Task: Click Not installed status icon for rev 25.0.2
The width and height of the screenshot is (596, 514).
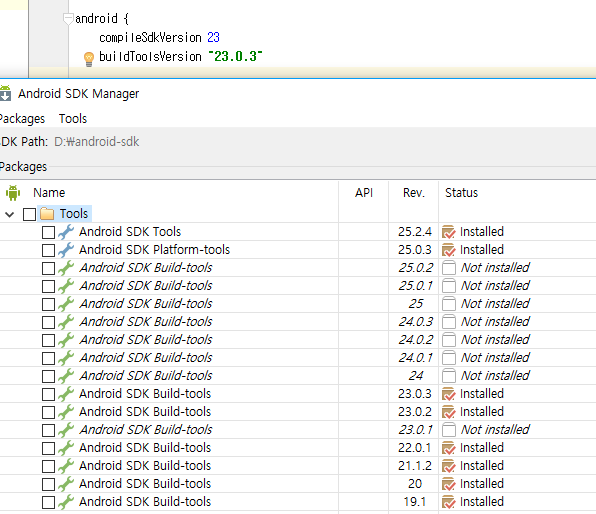Action: 449,268
